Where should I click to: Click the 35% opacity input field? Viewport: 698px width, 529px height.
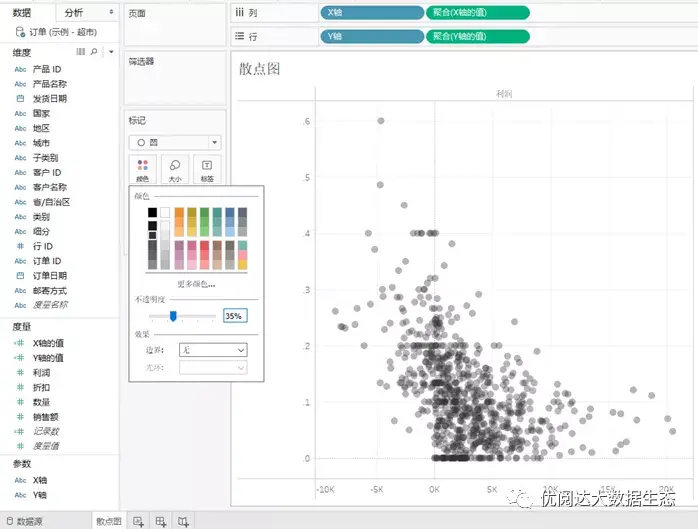click(235, 316)
